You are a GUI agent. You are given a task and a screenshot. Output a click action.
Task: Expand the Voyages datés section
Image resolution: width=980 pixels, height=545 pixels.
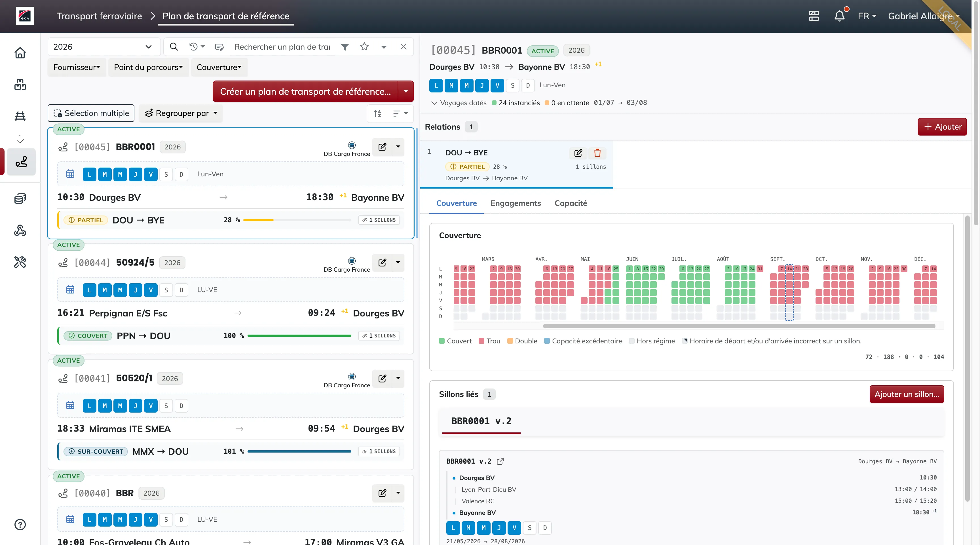459,103
